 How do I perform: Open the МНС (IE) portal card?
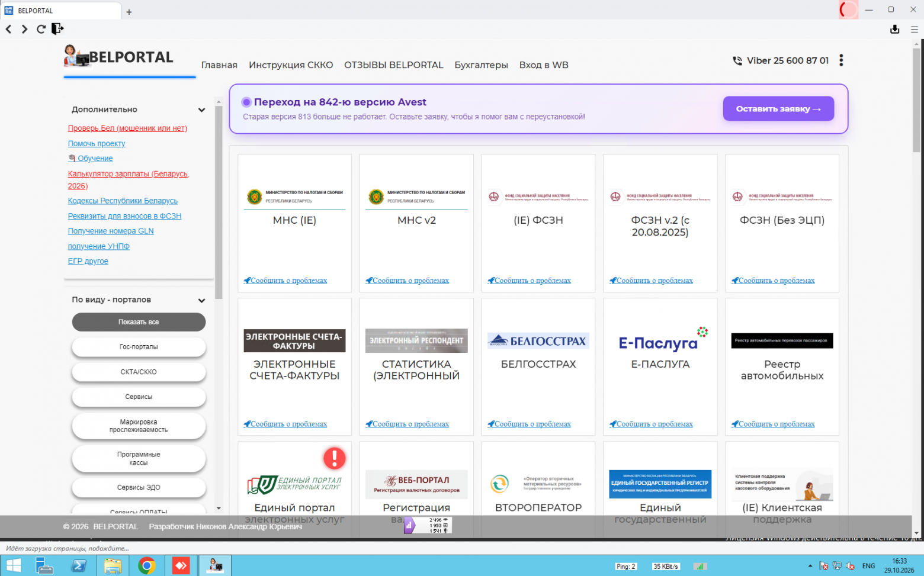coord(294,223)
